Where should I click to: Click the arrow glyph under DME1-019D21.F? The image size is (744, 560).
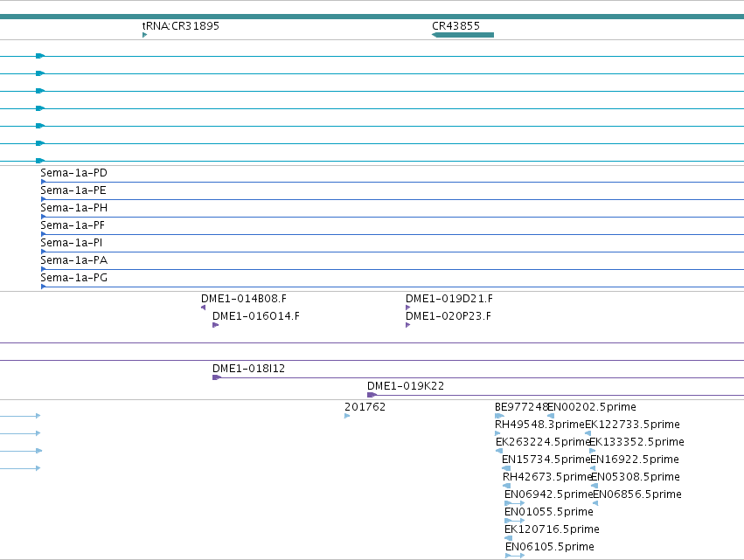point(408,308)
